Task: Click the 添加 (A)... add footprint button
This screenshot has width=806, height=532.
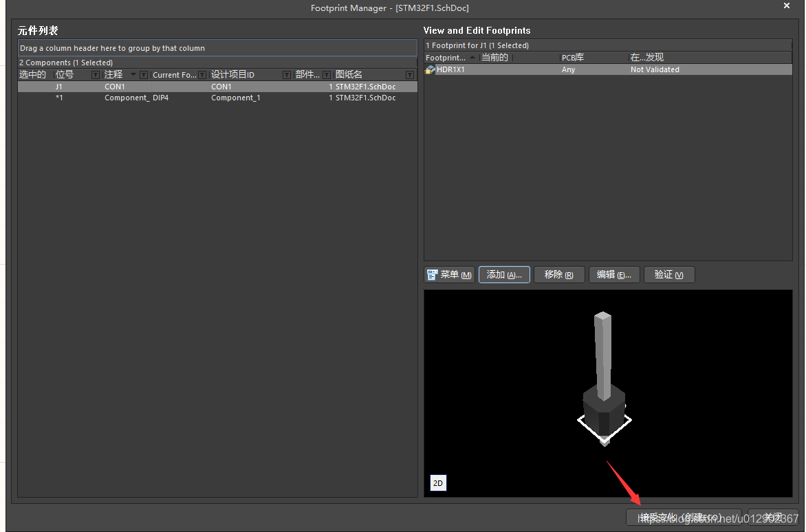Action: coord(504,275)
